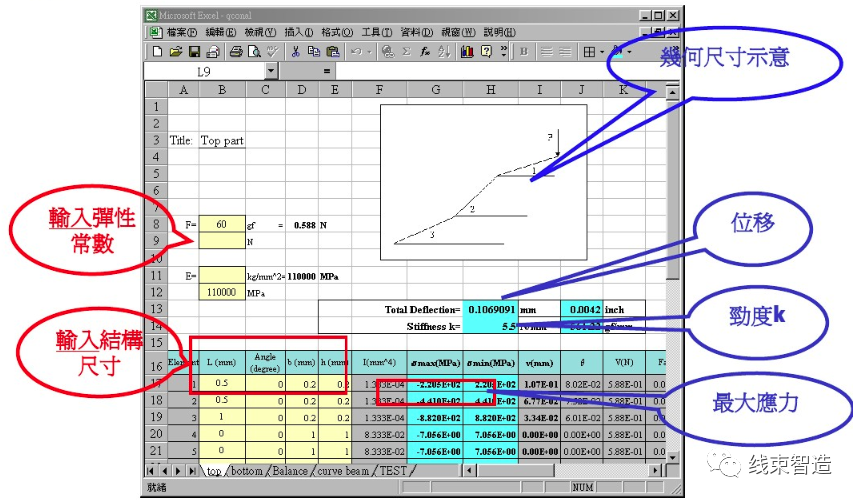Switch to the Balance sheet tab
Viewport: 859px width, 502px height.
(x=290, y=471)
